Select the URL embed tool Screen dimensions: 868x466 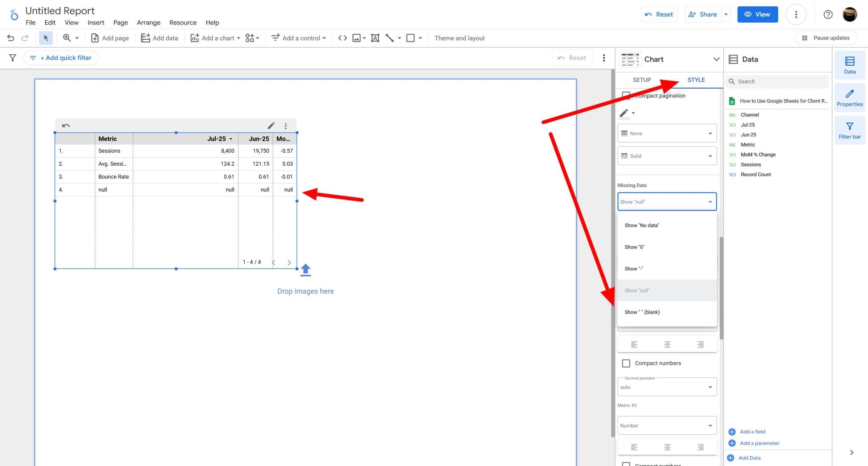click(342, 38)
